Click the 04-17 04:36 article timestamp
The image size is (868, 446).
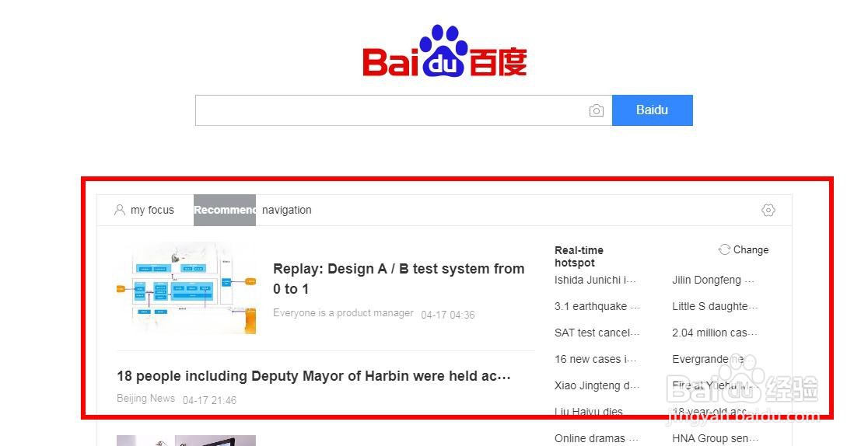point(448,315)
